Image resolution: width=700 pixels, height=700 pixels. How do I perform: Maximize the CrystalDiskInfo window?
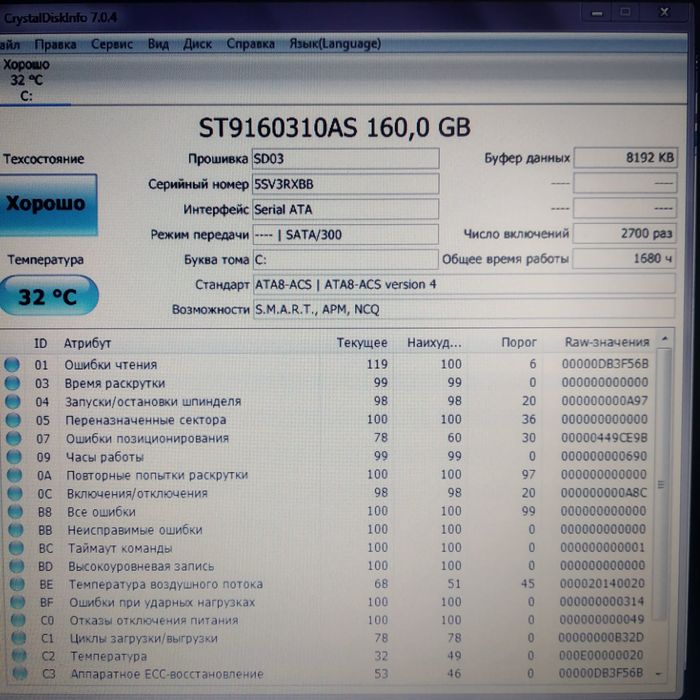tap(626, 12)
